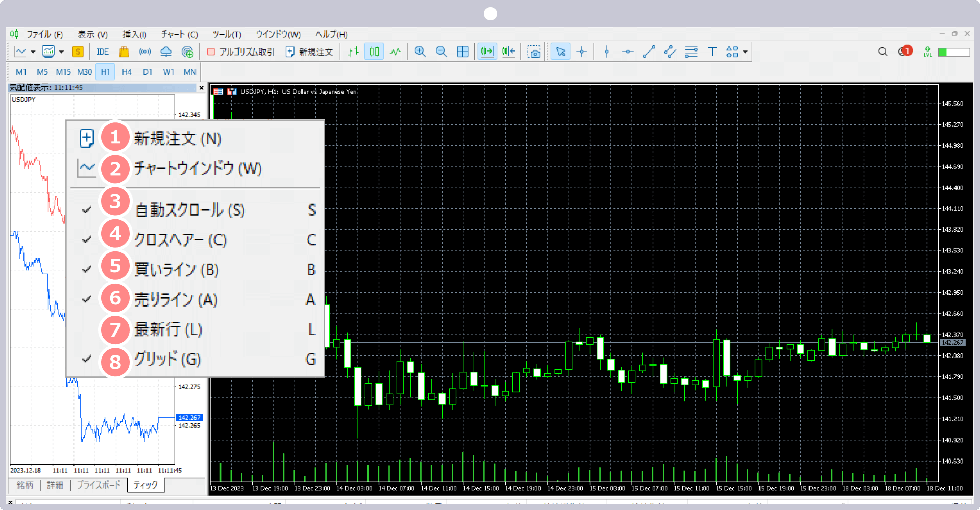Expand the dropdown arrow next to line chart icon
This screenshot has height=510, width=980.
[x=33, y=52]
